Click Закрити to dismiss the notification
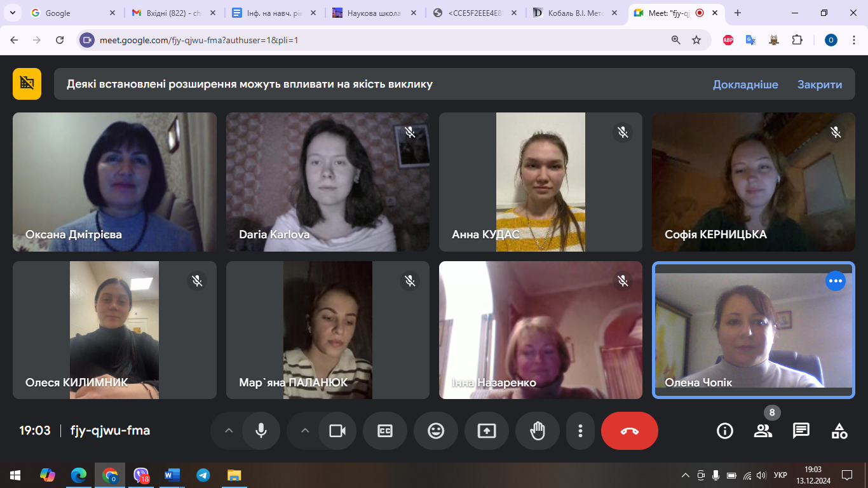The height and width of the screenshot is (488, 868). 820,85
